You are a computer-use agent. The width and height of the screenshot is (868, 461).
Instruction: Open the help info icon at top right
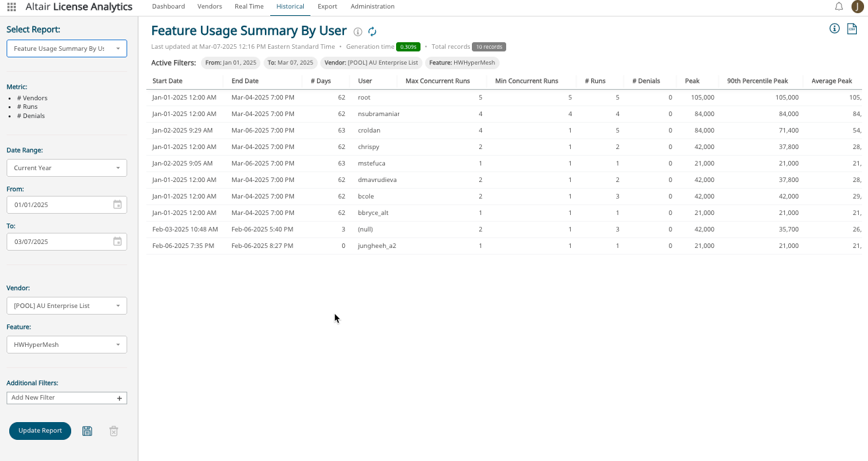(834, 28)
